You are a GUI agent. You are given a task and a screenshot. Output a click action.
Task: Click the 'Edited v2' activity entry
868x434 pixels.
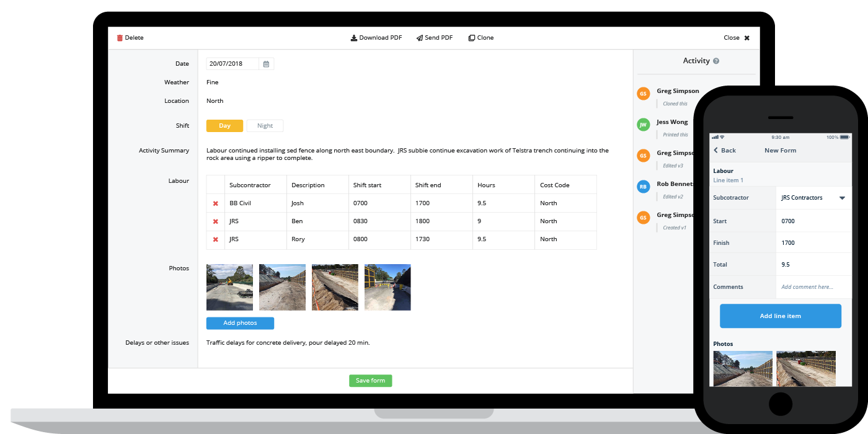click(673, 197)
